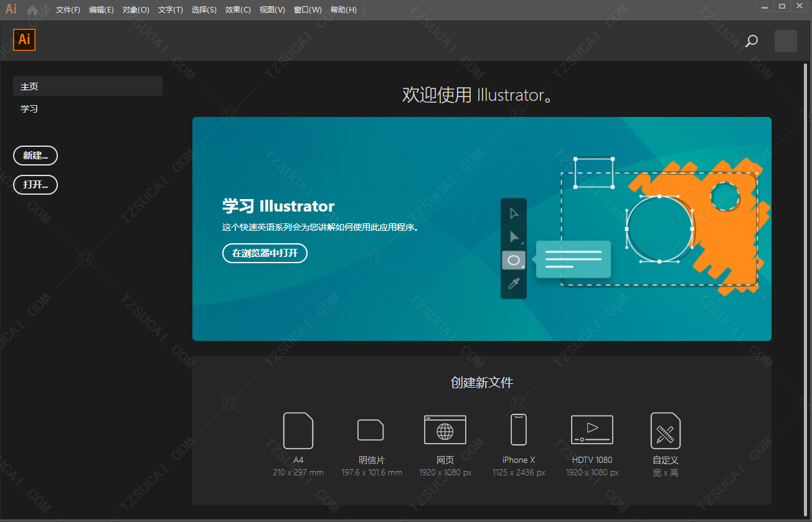
Task: Click the Ai logo in the title bar
Action: click(11, 9)
